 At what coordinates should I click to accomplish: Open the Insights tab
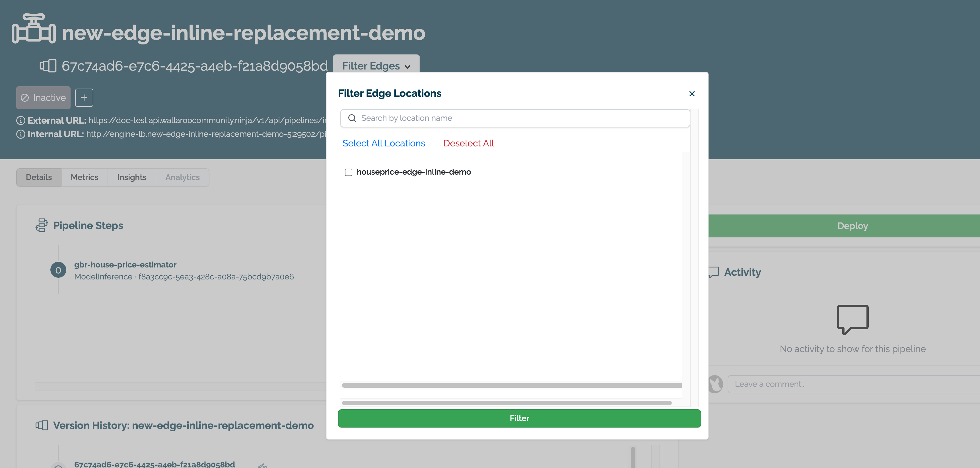(x=132, y=177)
